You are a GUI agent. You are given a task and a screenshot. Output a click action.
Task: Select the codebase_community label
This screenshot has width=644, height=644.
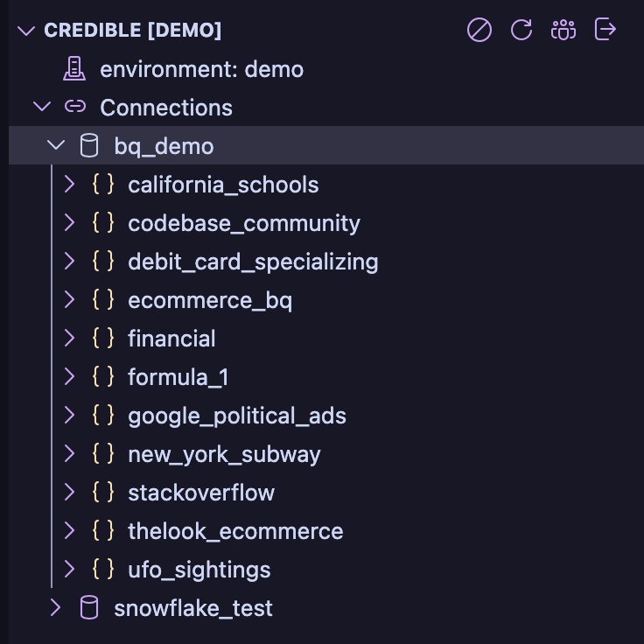(244, 224)
